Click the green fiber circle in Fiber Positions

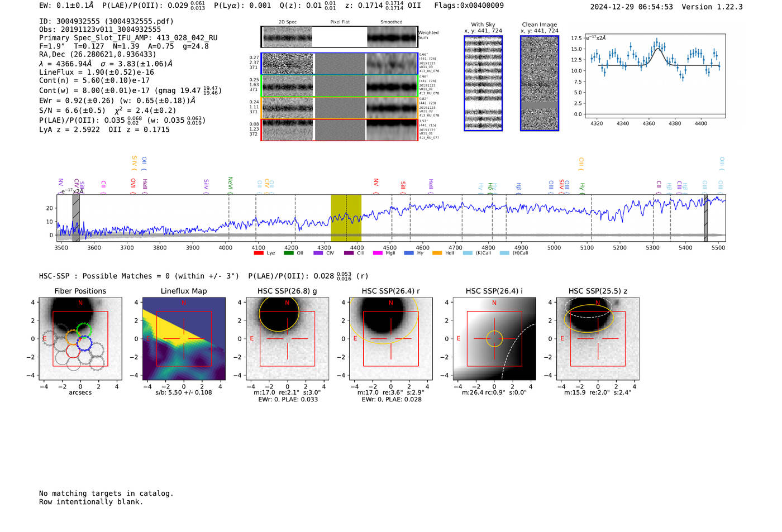coord(84,329)
